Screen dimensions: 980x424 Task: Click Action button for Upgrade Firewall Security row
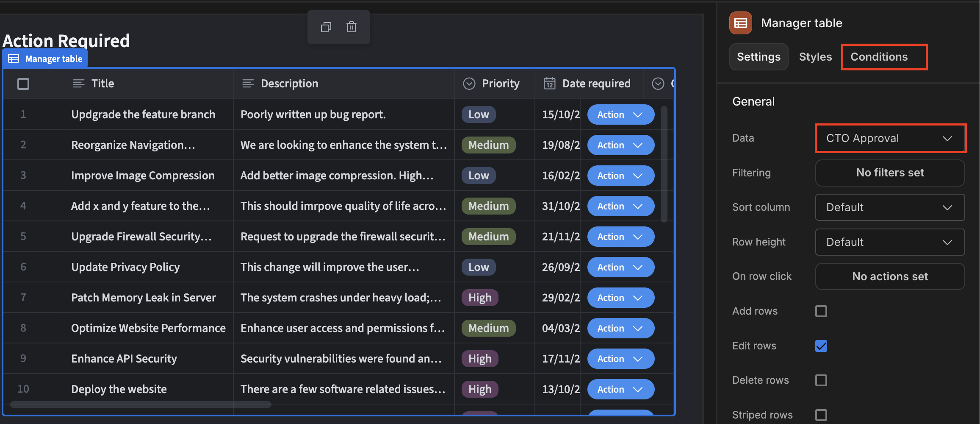pyautogui.click(x=620, y=237)
